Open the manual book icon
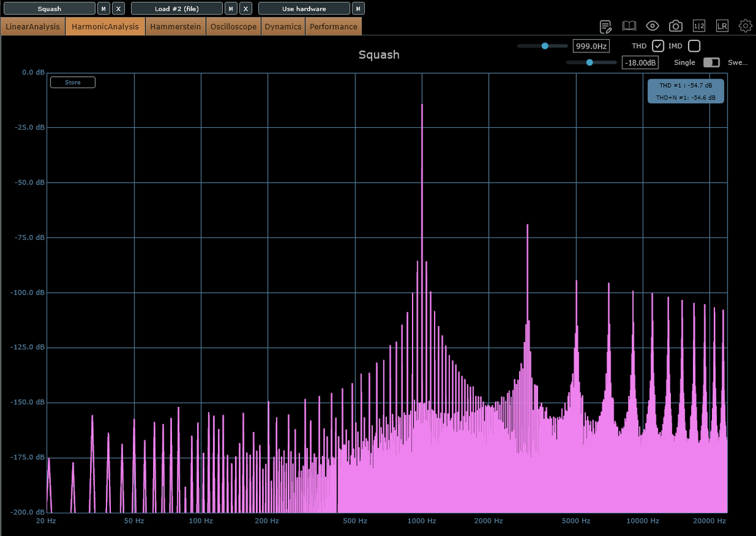Viewport: 756px width, 536px height. (x=629, y=26)
